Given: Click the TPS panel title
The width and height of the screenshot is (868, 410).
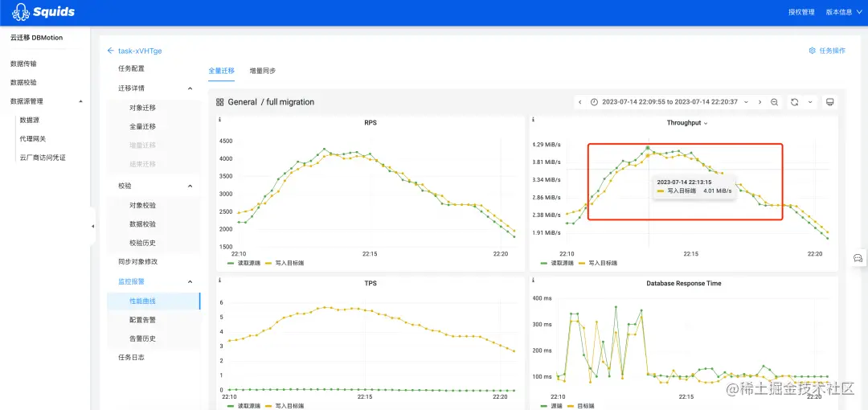Looking at the screenshot, I should 371,283.
